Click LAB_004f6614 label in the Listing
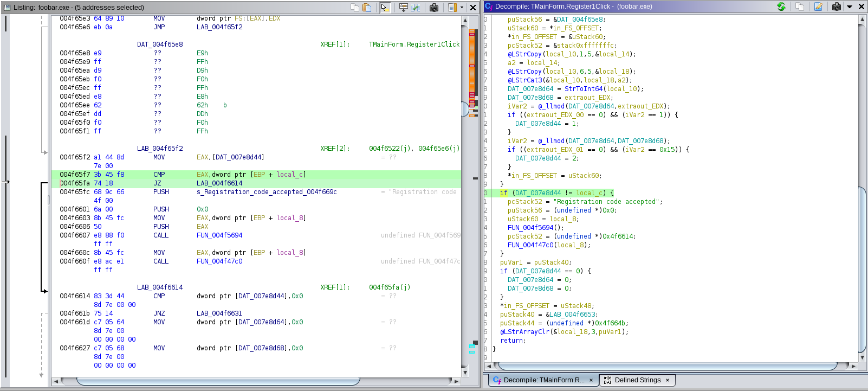Image resolution: width=868 pixels, height=391 pixels. tap(160, 287)
